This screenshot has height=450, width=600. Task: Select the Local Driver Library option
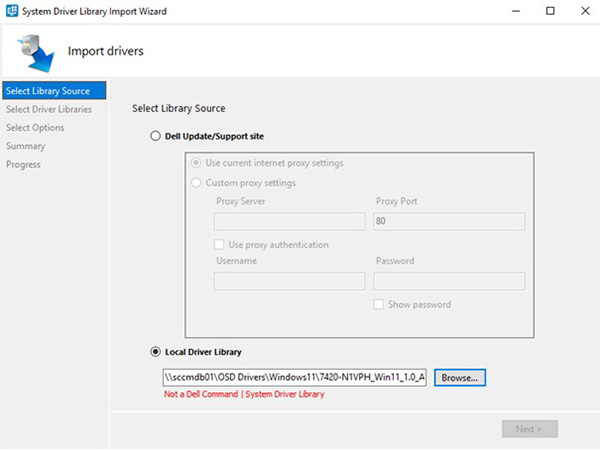point(155,351)
